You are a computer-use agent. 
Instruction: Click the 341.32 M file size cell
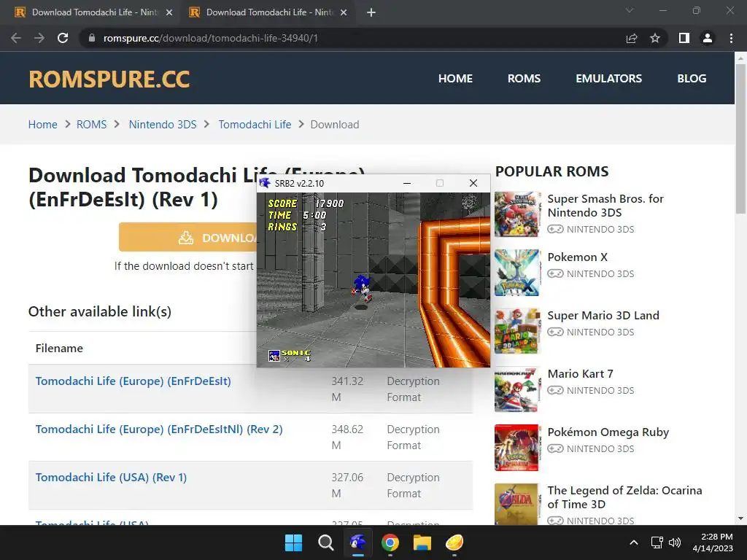coord(347,389)
